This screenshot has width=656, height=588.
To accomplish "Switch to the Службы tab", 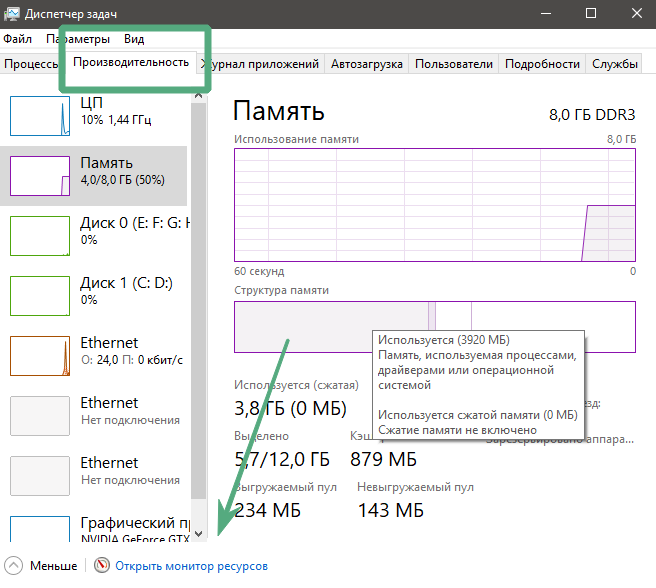I will pos(614,64).
